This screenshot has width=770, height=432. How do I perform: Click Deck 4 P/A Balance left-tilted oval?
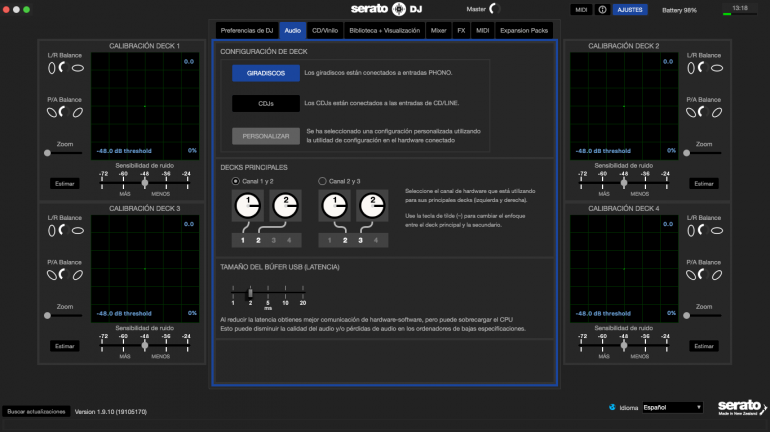691,275
